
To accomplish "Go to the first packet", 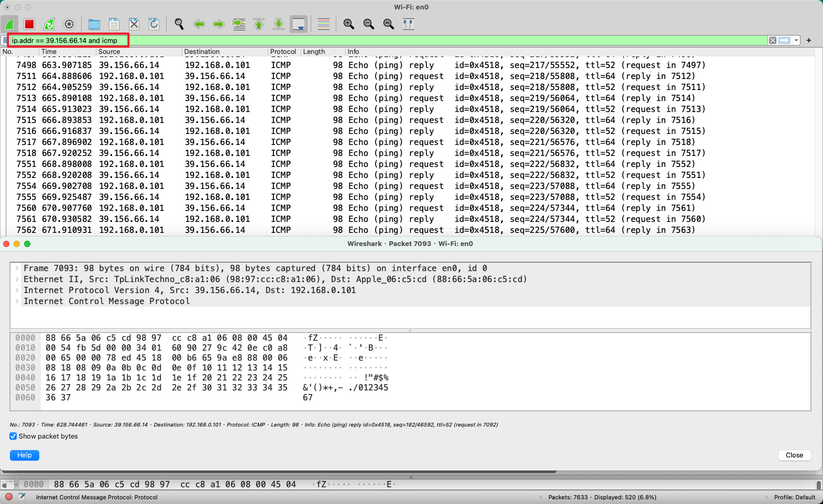I will [259, 24].
